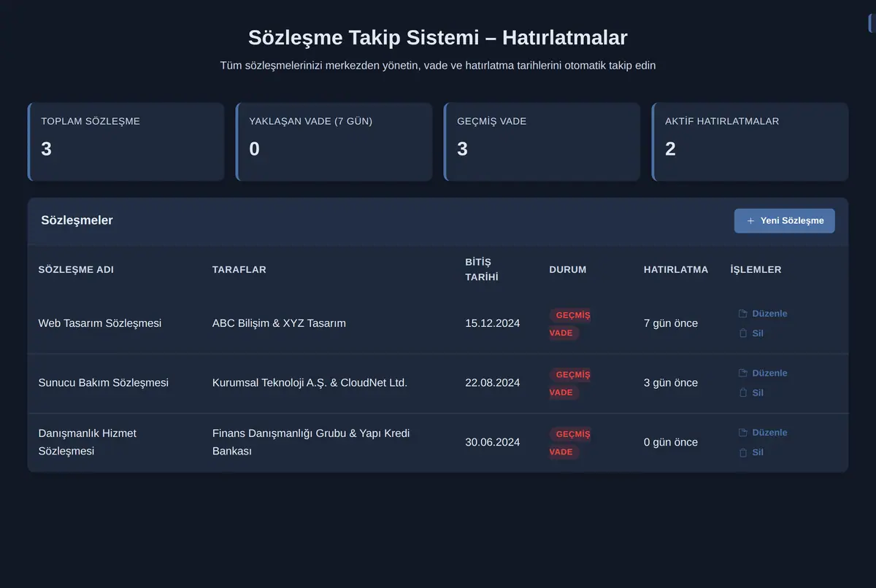Delete the Web Tasarım Sözleşmesi row
This screenshot has height=588, width=876.
click(x=751, y=333)
